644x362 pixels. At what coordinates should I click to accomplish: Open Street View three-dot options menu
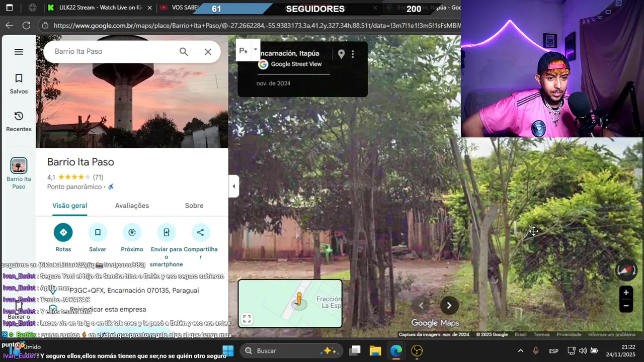point(353,54)
